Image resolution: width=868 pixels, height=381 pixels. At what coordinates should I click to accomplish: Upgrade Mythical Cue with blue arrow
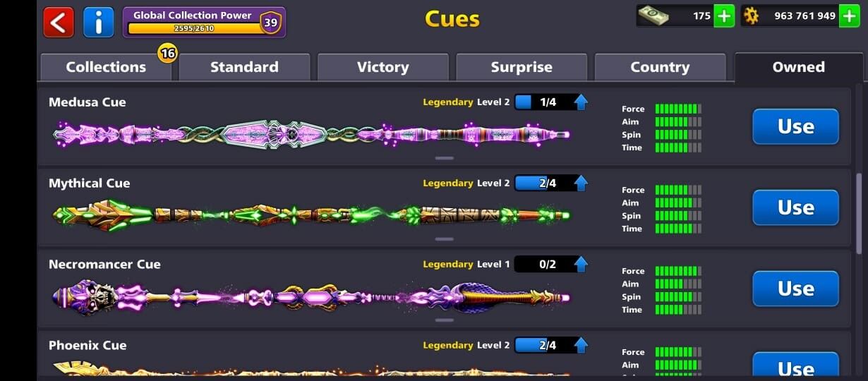click(x=581, y=183)
